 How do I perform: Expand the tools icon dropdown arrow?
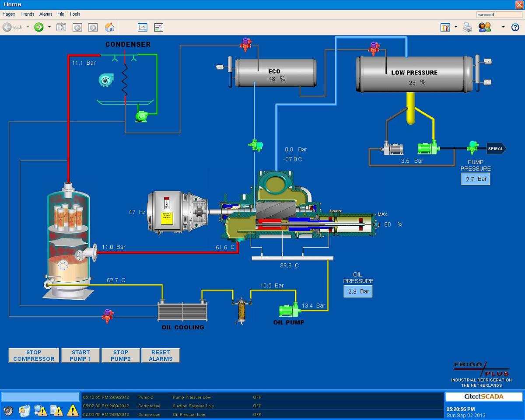[x=455, y=27]
